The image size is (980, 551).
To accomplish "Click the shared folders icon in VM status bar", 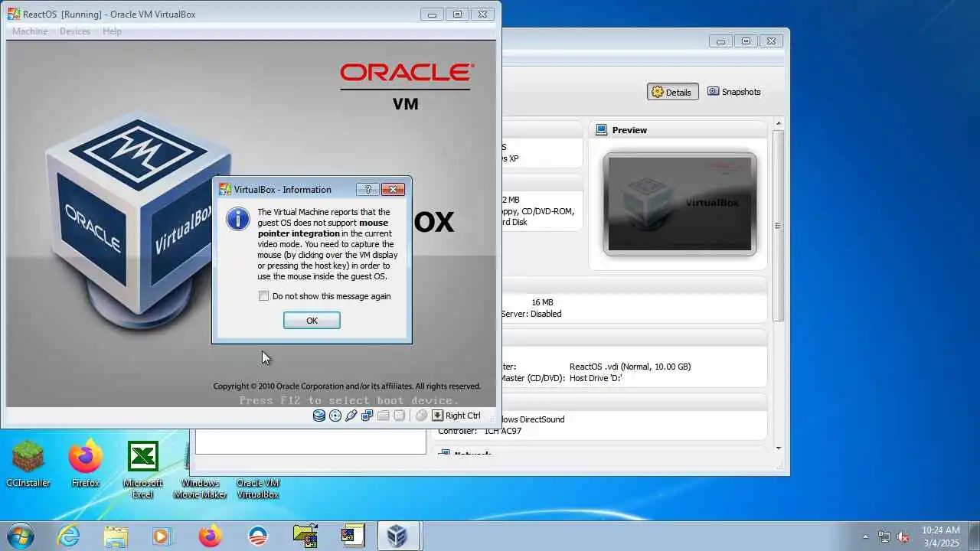I will [x=383, y=416].
